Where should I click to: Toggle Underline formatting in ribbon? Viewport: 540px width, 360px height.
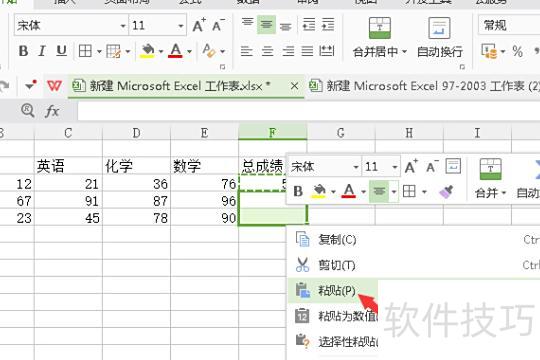pyautogui.click(x=61, y=51)
